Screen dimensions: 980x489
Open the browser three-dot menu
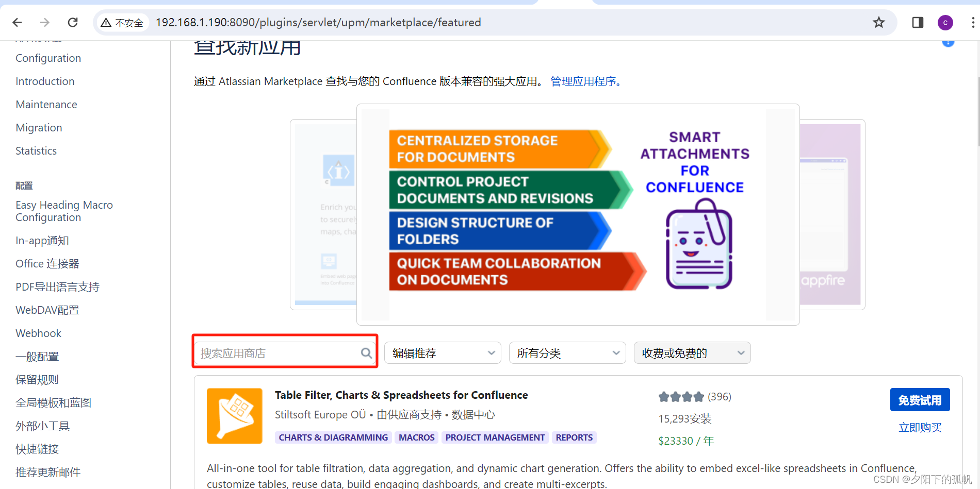click(973, 22)
